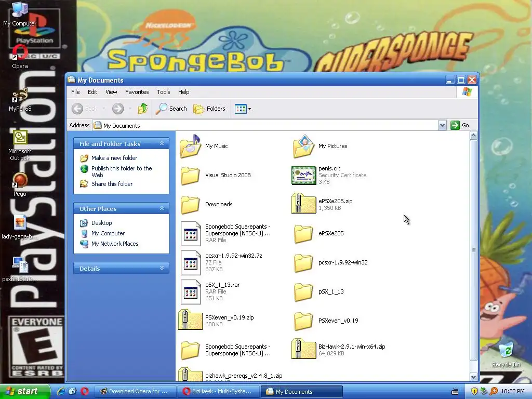
Task: Open the My Music folder icon
Action: [x=190, y=146]
